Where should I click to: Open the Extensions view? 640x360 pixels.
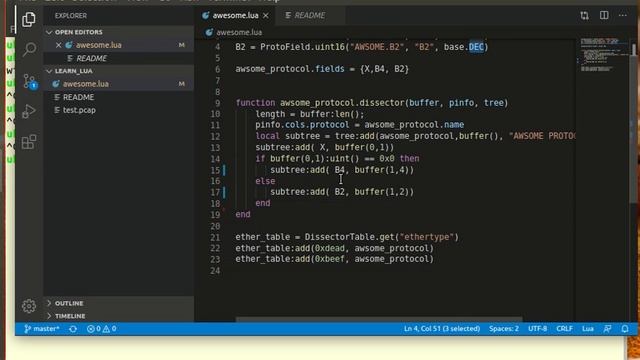pyautogui.click(x=29, y=142)
